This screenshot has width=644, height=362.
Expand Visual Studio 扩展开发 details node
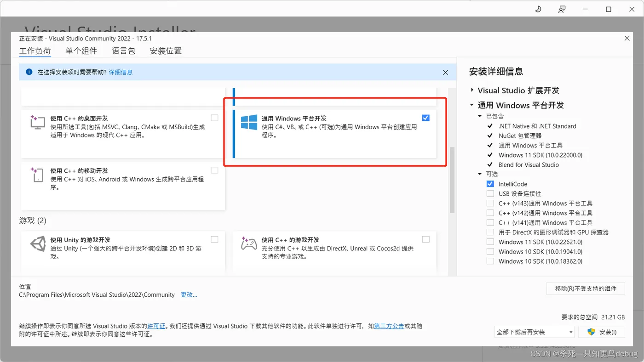pos(472,90)
